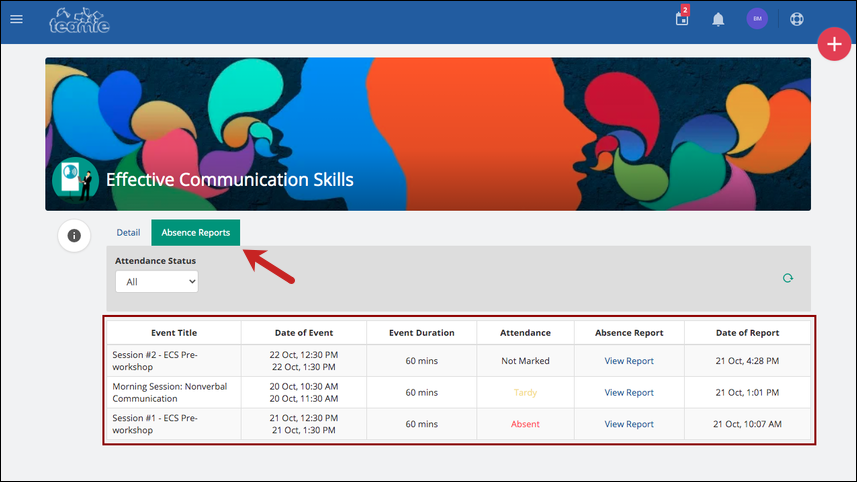The height and width of the screenshot is (482, 857).
Task: Click the Tardy attendance status
Action: (x=525, y=392)
